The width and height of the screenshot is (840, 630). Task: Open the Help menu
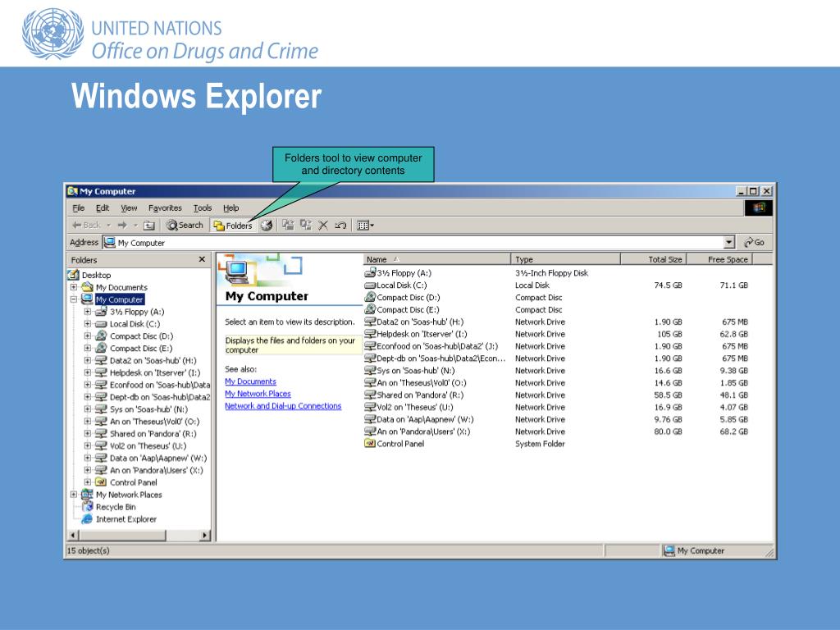click(231, 208)
